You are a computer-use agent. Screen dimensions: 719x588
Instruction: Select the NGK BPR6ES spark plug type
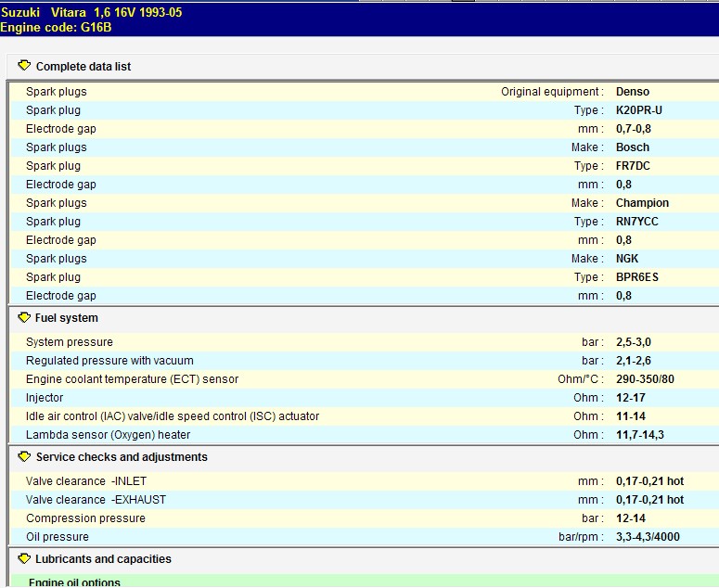tap(637, 277)
